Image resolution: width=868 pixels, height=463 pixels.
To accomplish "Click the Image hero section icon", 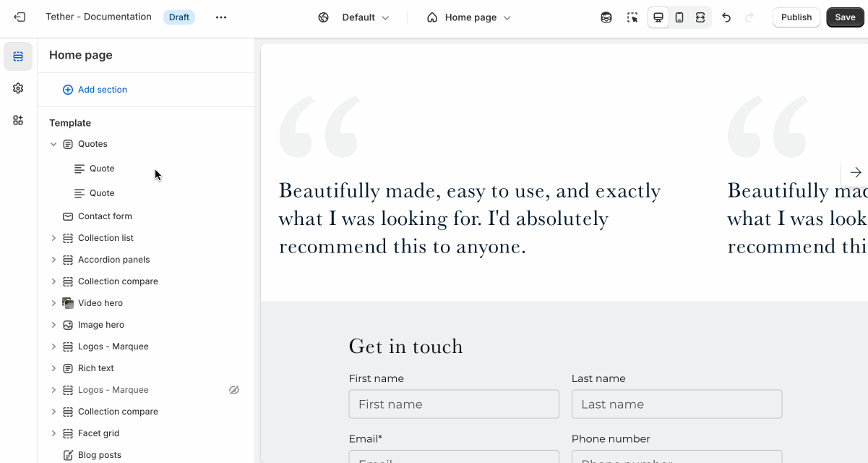I will [x=68, y=325].
